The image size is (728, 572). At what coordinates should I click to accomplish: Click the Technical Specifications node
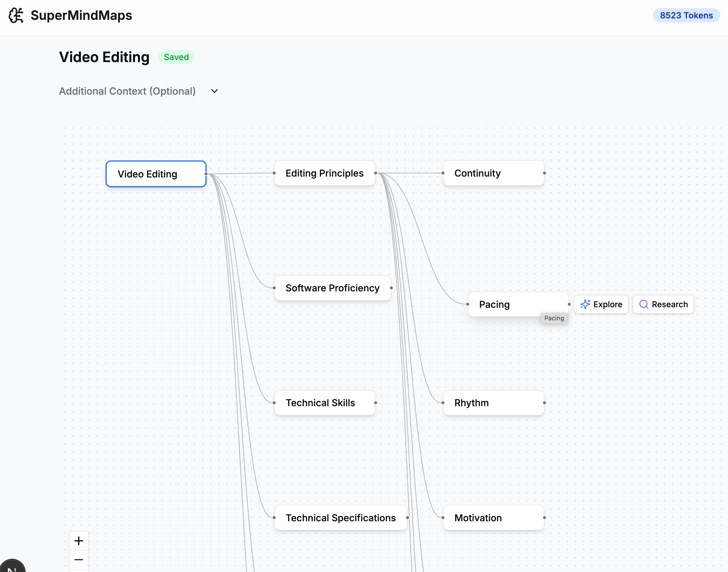point(340,518)
